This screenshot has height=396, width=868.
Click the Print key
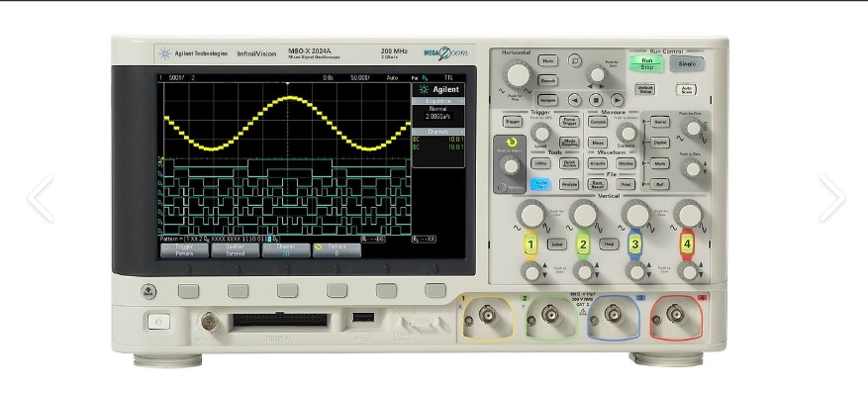point(626,184)
